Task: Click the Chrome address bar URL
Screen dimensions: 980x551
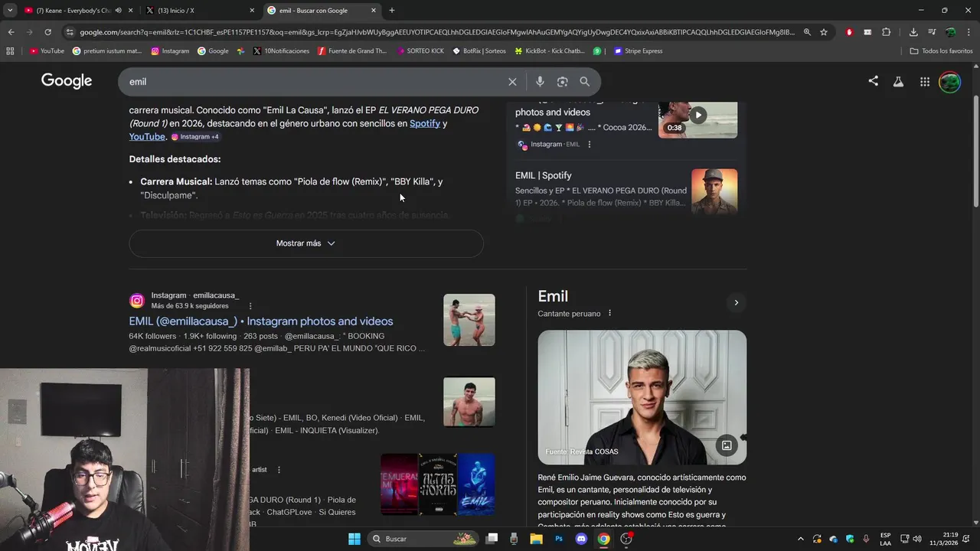Action: pyautogui.click(x=436, y=32)
